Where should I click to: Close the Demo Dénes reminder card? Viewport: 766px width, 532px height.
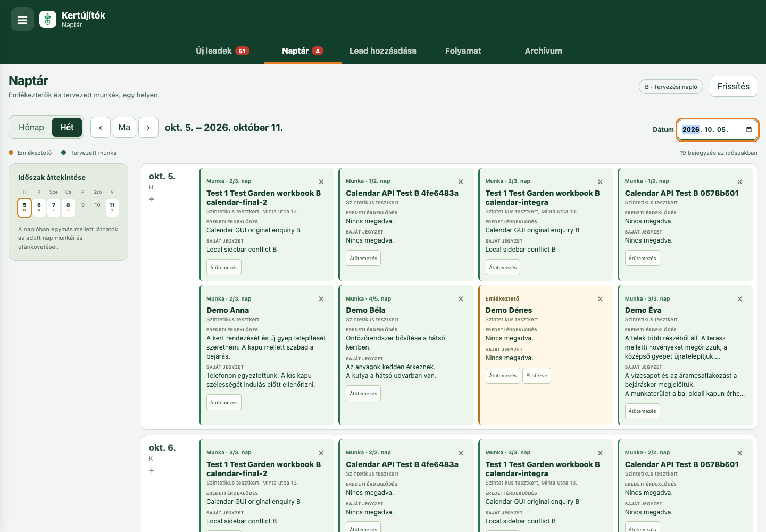600,299
